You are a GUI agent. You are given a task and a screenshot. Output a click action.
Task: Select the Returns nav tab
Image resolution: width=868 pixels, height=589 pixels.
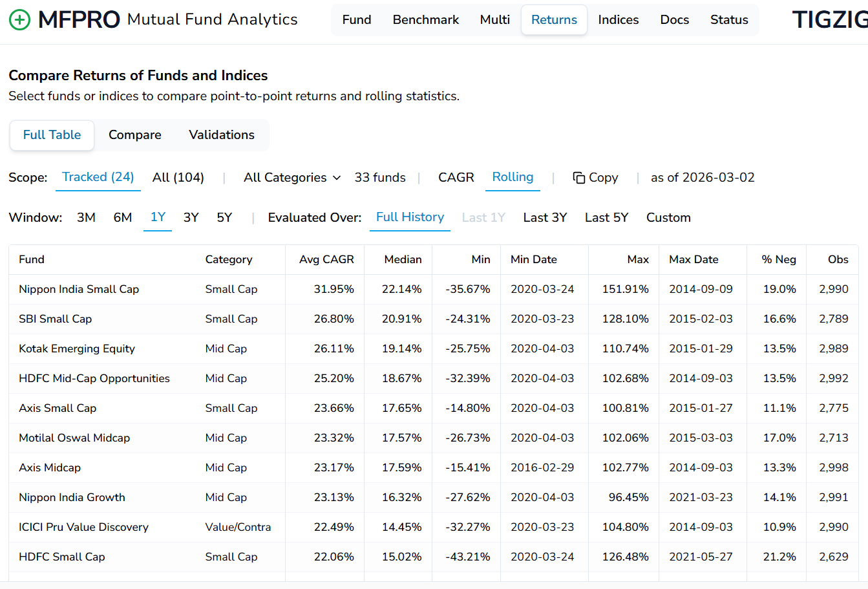pyautogui.click(x=554, y=20)
